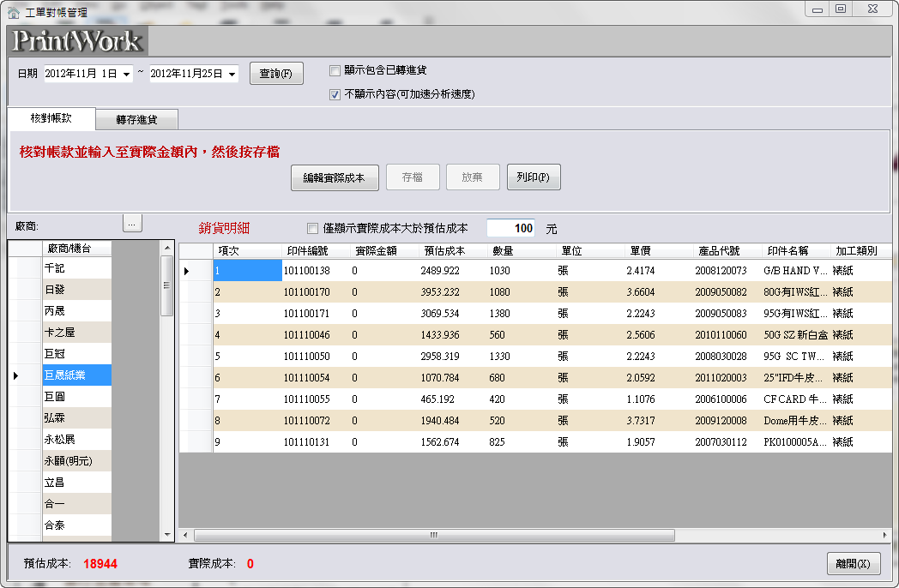Click the 查詢(F) button
Screen dimensions: 899x588
(275, 74)
